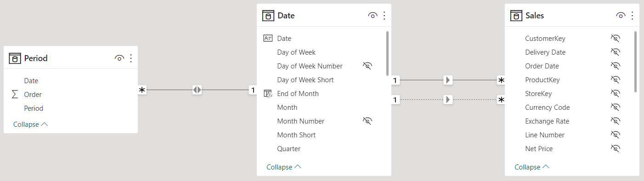Click the calculated column icon beside End of Month

pos(268,94)
